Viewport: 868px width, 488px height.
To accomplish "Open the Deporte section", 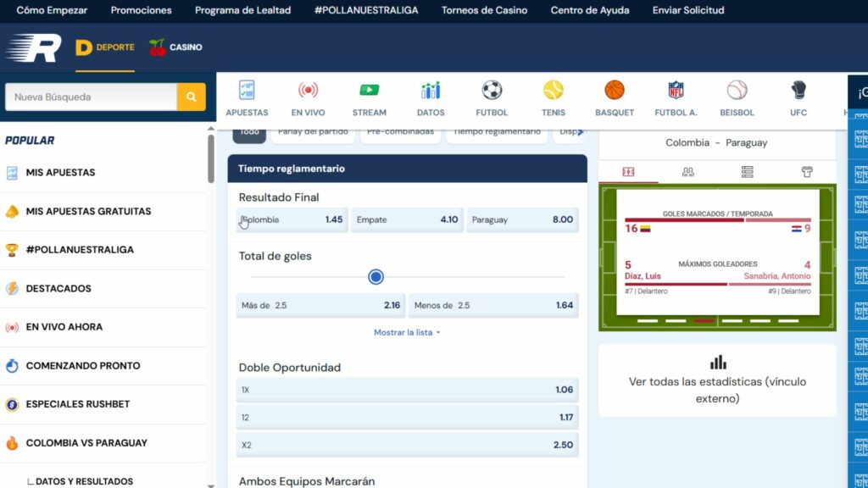I will coord(104,47).
